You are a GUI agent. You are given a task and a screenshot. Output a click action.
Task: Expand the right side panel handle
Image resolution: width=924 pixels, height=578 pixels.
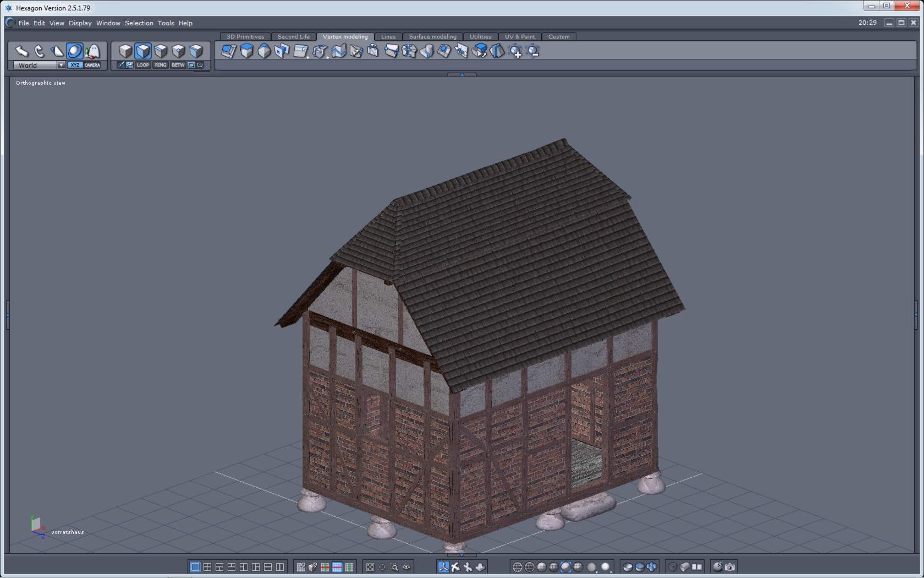pos(916,315)
